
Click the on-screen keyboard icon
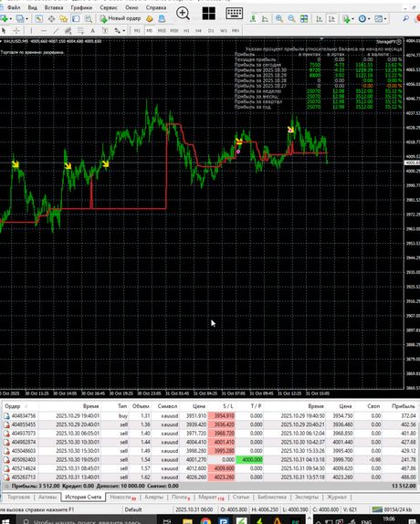click(x=235, y=14)
